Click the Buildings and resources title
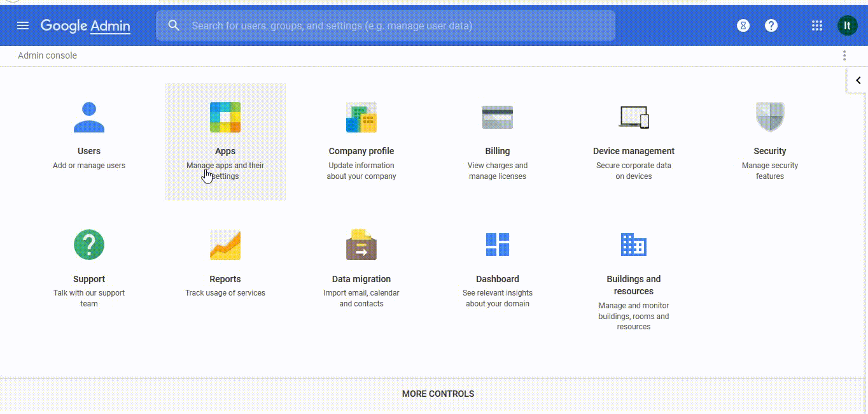 tap(634, 285)
